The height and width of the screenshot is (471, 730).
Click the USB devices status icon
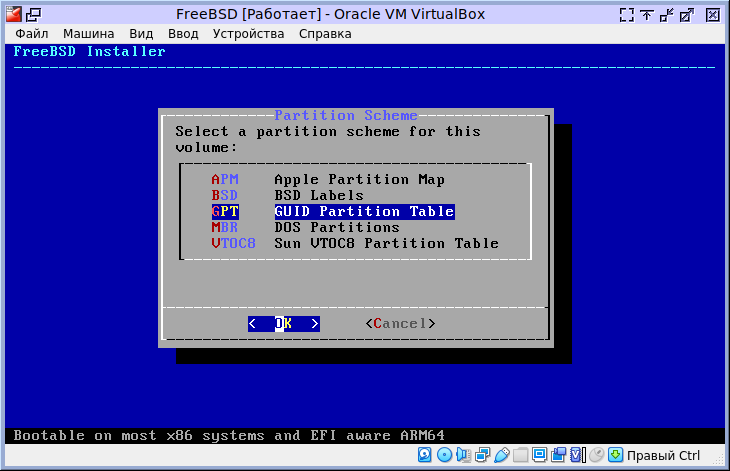(x=501, y=455)
